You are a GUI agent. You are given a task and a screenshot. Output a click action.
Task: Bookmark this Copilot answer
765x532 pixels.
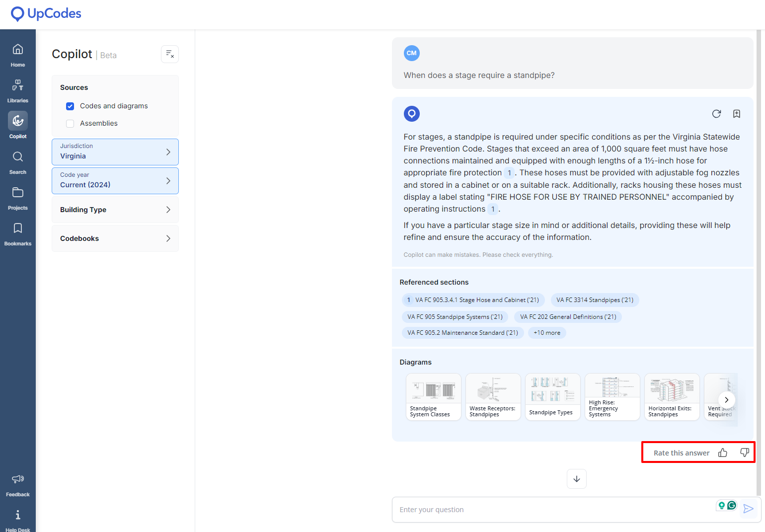coord(737,114)
